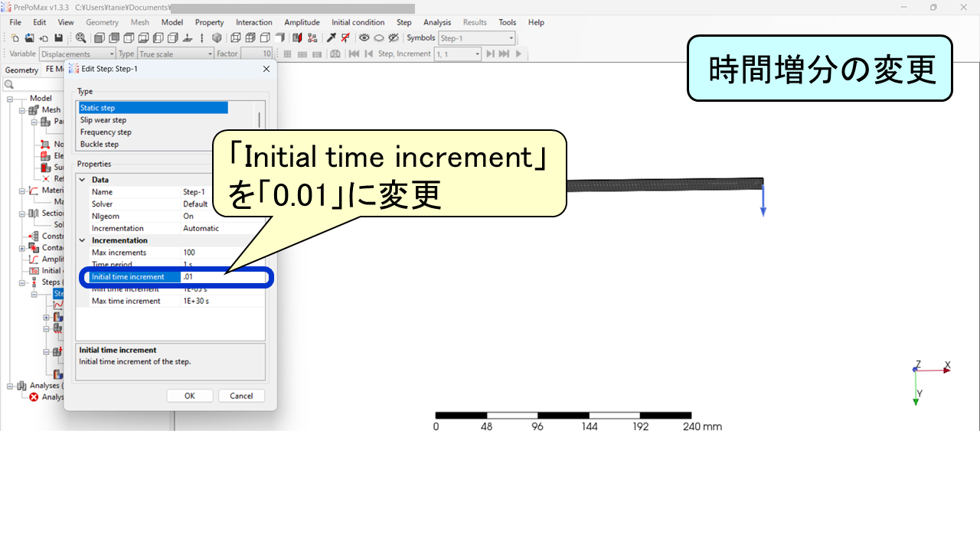Open the Step, Increment dropdown
This screenshot has width=980, height=551.
click(457, 54)
